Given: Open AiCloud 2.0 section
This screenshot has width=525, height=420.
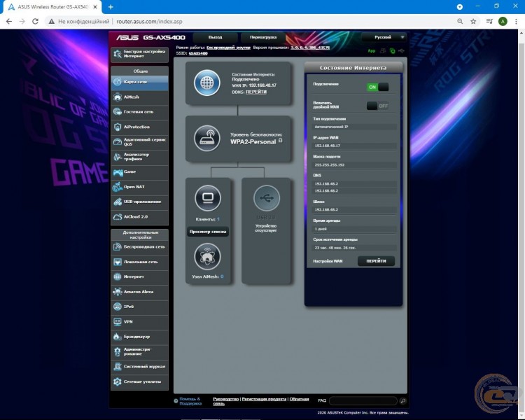Looking at the screenshot, I should (139, 217).
